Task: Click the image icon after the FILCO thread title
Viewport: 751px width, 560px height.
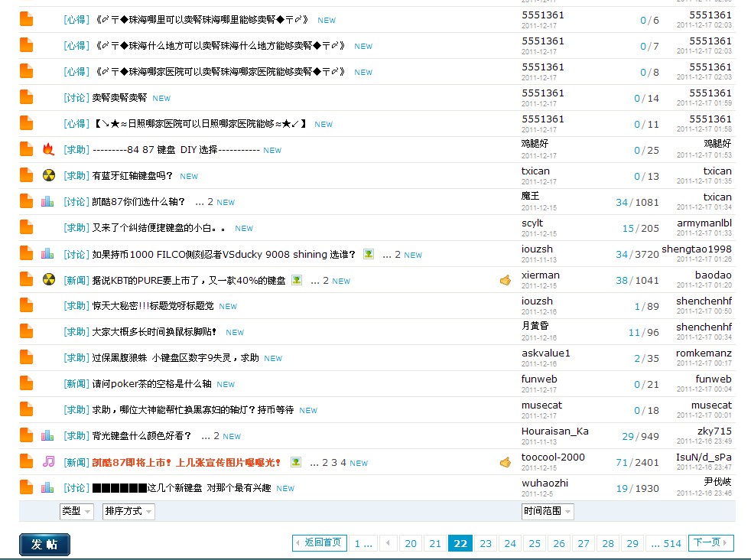Action: (369, 254)
